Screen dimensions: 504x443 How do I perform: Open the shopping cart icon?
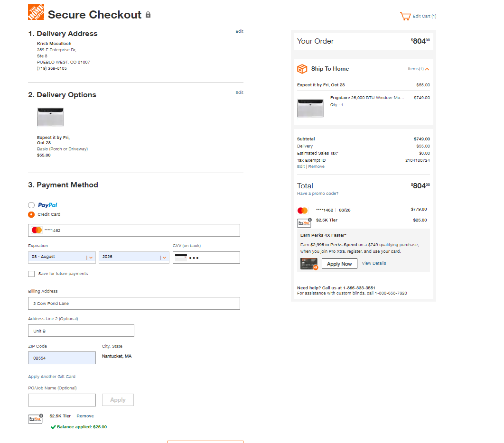(x=405, y=16)
